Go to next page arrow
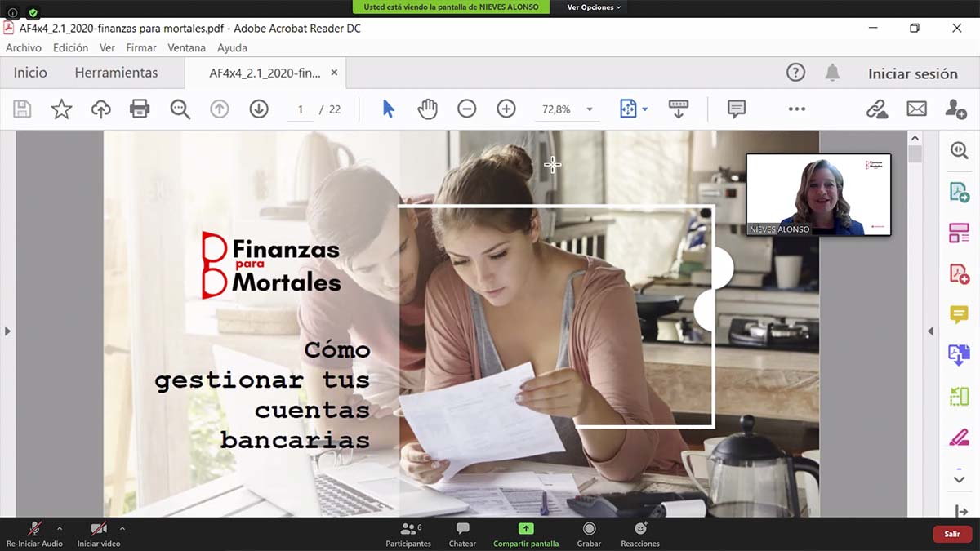Image resolution: width=980 pixels, height=551 pixels. (259, 109)
